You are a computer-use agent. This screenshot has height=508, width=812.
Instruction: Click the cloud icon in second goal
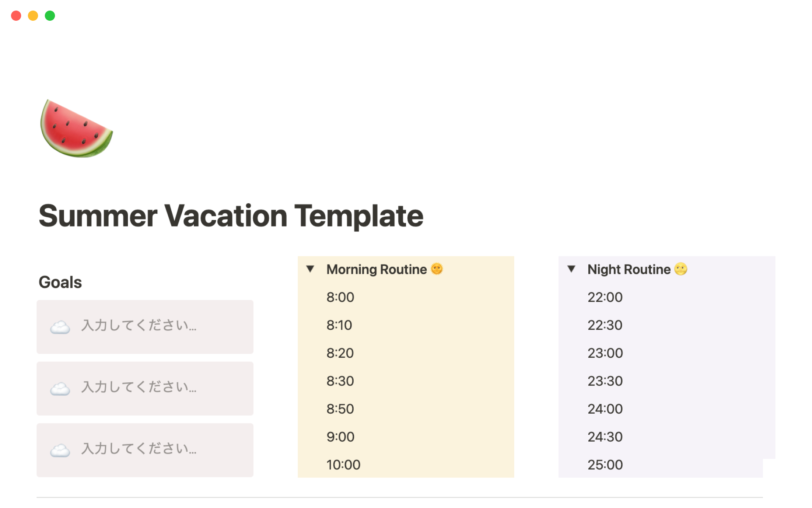(x=60, y=389)
